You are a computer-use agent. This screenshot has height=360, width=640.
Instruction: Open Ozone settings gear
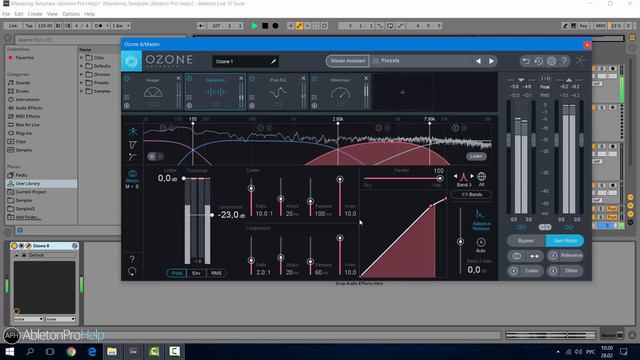[x=551, y=61]
